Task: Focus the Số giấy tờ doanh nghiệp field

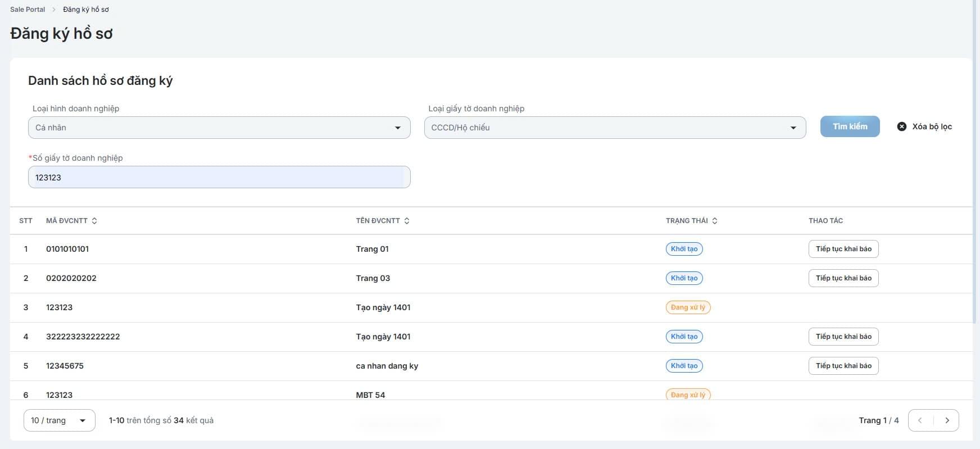Action: click(x=219, y=178)
